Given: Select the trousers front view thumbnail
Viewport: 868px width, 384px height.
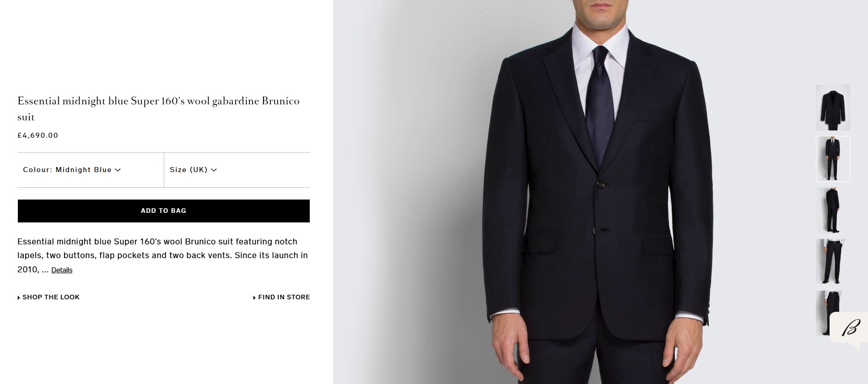Looking at the screenshot, I should click(831, 261).
